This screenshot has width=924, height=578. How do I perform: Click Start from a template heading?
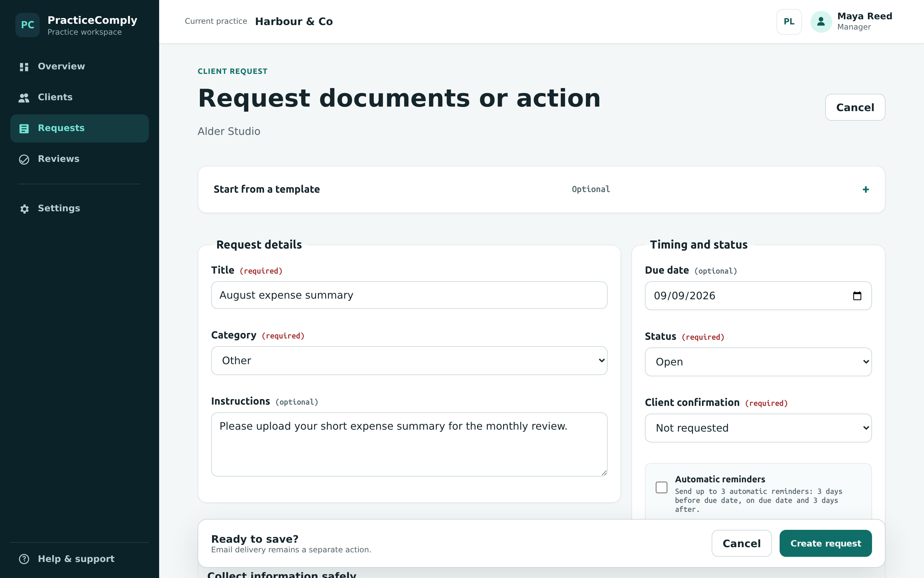pos(267,189)
